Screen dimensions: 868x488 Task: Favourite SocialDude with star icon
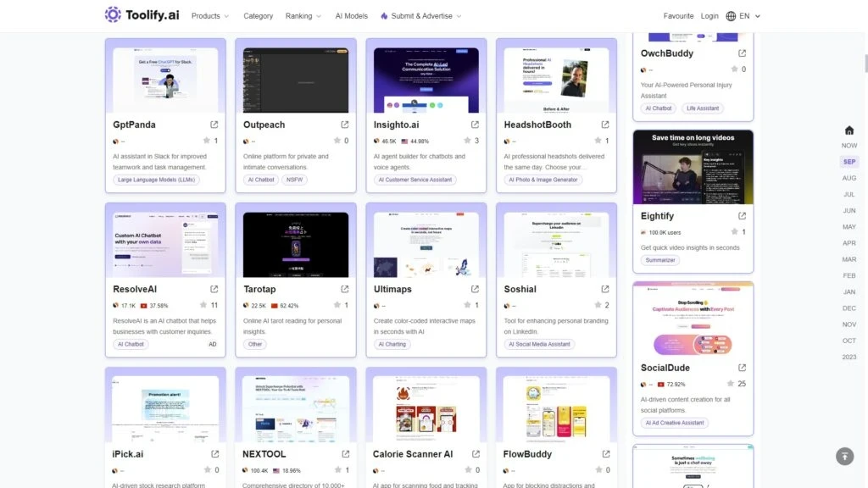(731, 384)
